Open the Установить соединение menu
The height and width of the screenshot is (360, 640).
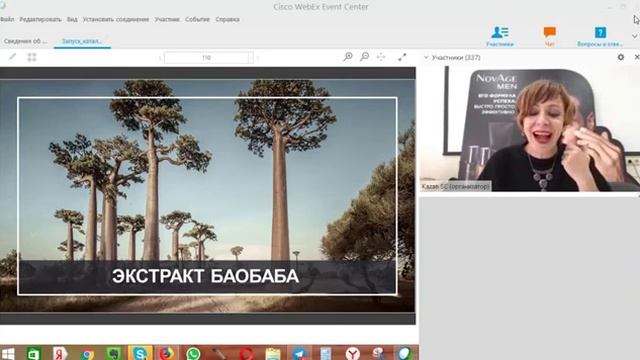[x=116, y=19]
